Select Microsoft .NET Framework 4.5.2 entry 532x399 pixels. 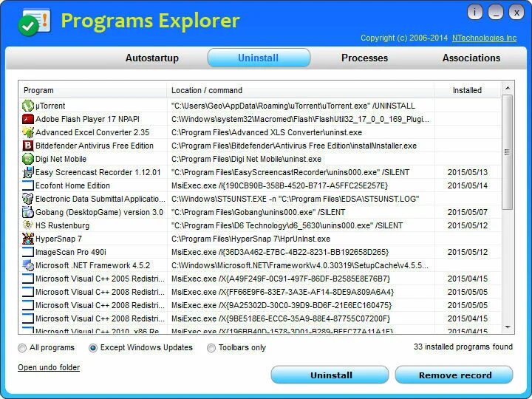coord(92,265)
